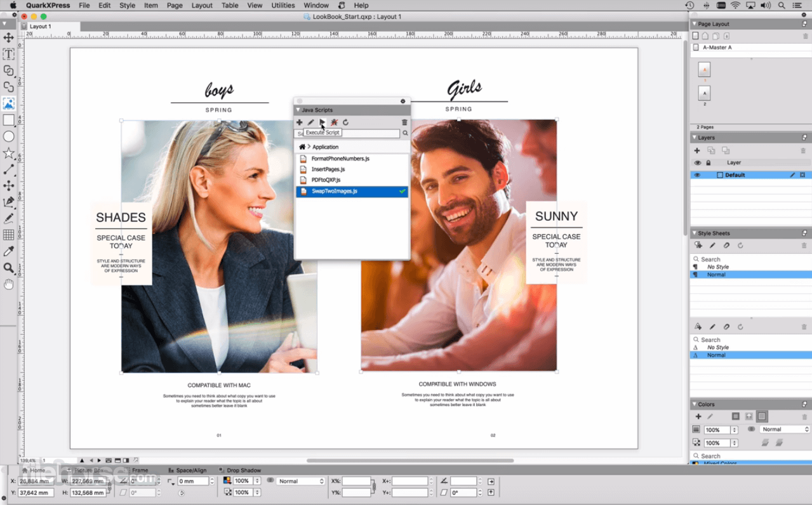Switch to the Drop Shadow tab
This screenshot has width=812, height=505.
[240, 470]
